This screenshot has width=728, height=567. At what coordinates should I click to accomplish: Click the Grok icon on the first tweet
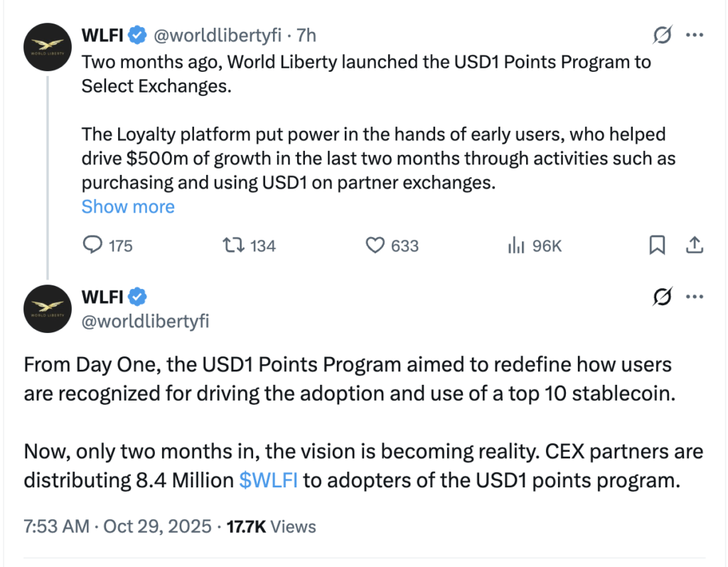click(x=663, y=35)
